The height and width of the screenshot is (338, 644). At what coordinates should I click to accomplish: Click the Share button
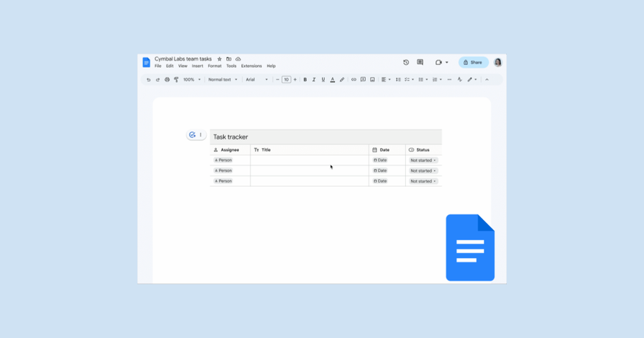click(x=473, y=62)
